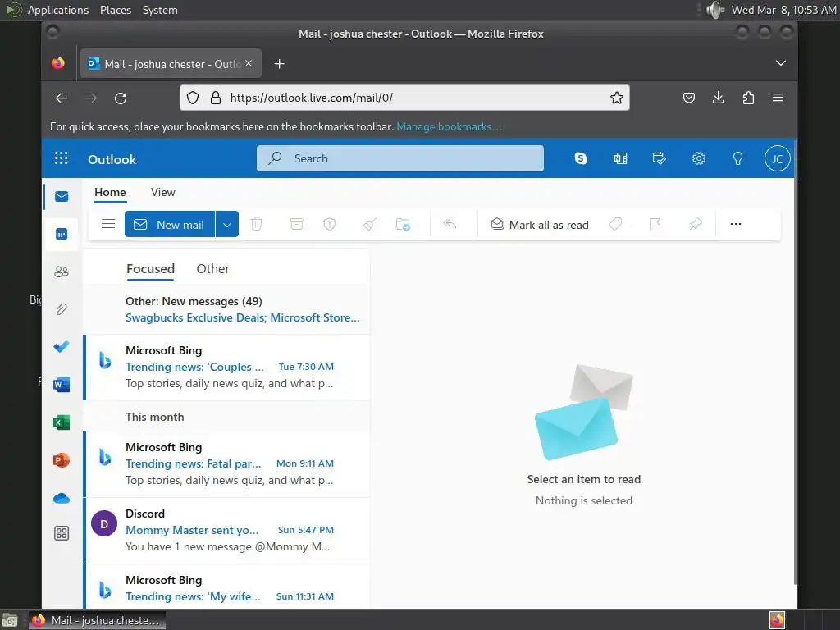Image resolution: width=840 pixels, height=630 pixels.
Task: Open To Do checkmark in sidebar
Action: [x=62, y=347]
